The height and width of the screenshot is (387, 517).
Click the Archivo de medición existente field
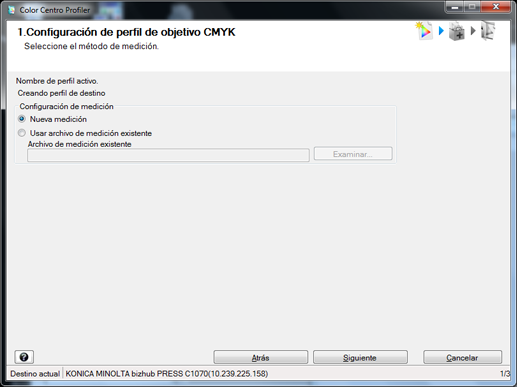[x=168, y=155]
